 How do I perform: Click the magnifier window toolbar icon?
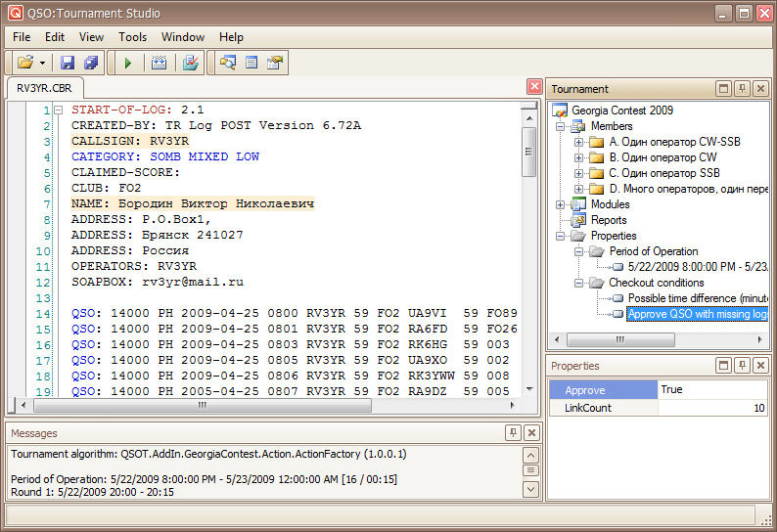coord(228,63)
